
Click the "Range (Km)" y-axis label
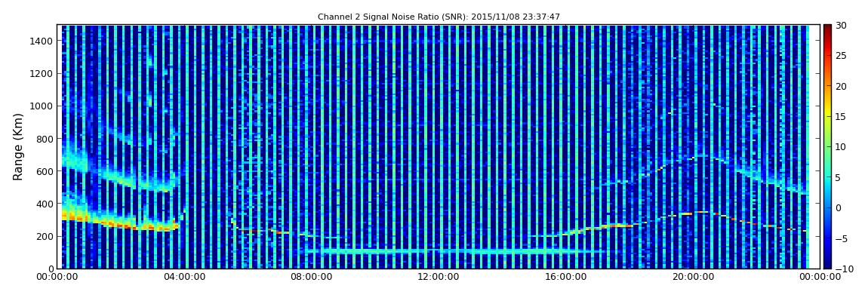pyautogui.click(x=18, y=146)
